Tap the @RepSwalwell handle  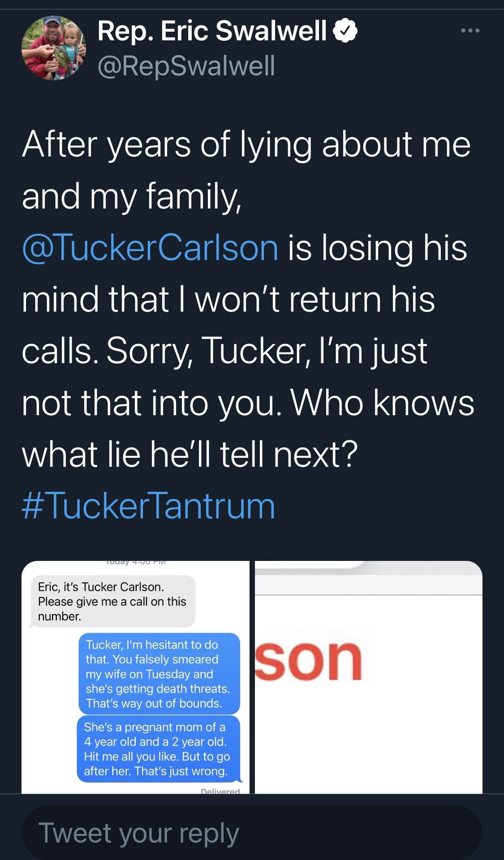coord(186,65)
